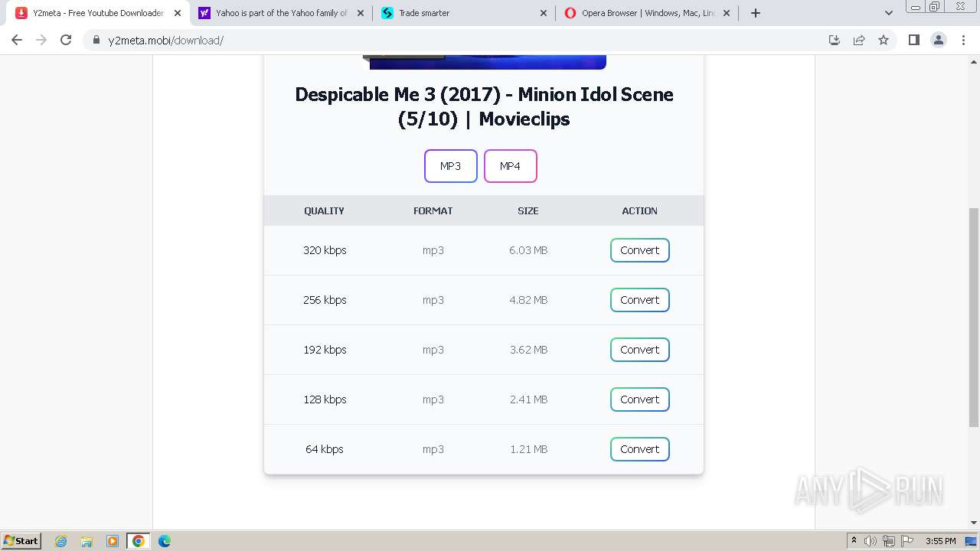Select the MP4 format tab
The width and height of the screenshot is (980, 551).
point(511,166)
